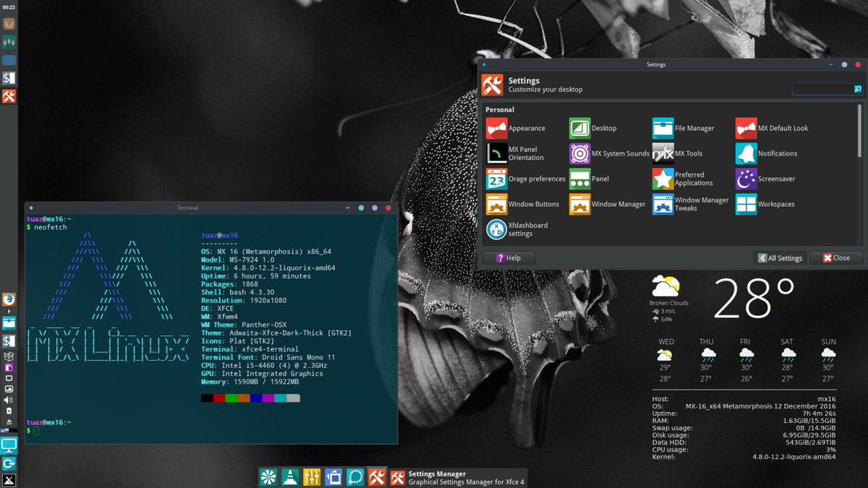Open the blue screenshot dock icon
The height and width of the screenshot is (488, 868).
click(x=333, y=477)
